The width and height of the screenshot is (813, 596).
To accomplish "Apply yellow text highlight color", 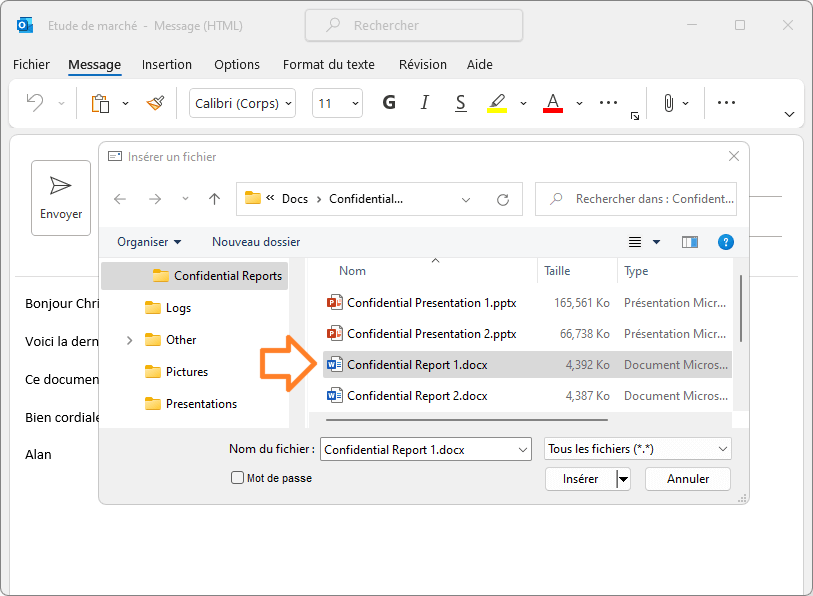I will click(x=497, y=103).
